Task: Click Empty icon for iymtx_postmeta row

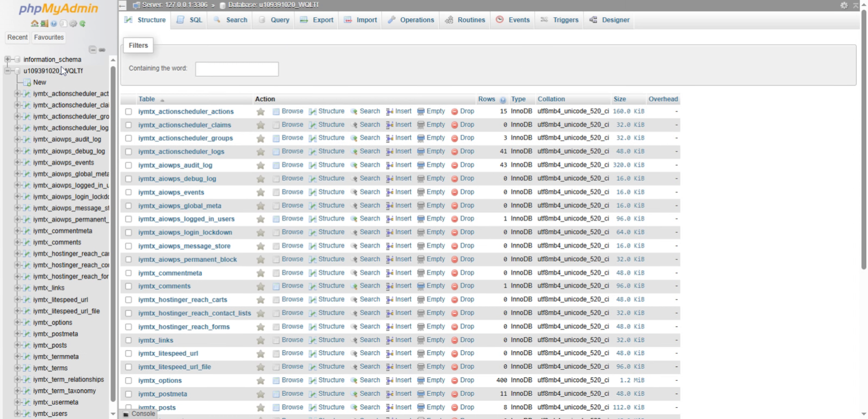Action: click(421, 394)
